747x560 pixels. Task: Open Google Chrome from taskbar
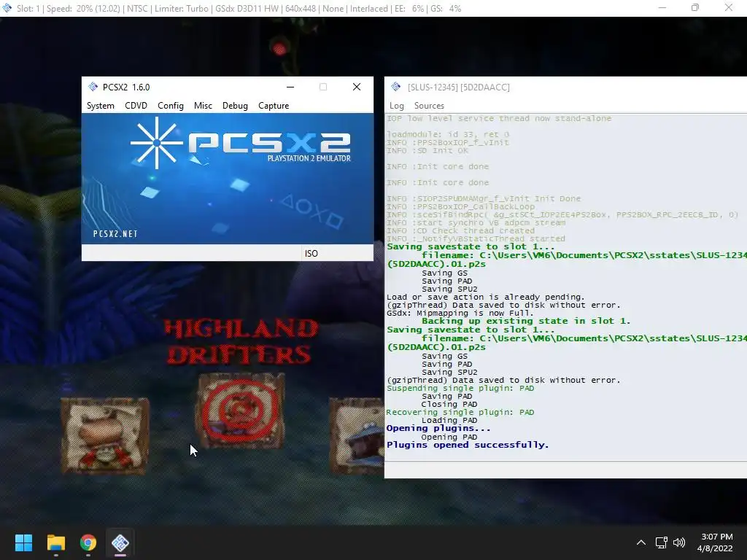tap(88, 542)
